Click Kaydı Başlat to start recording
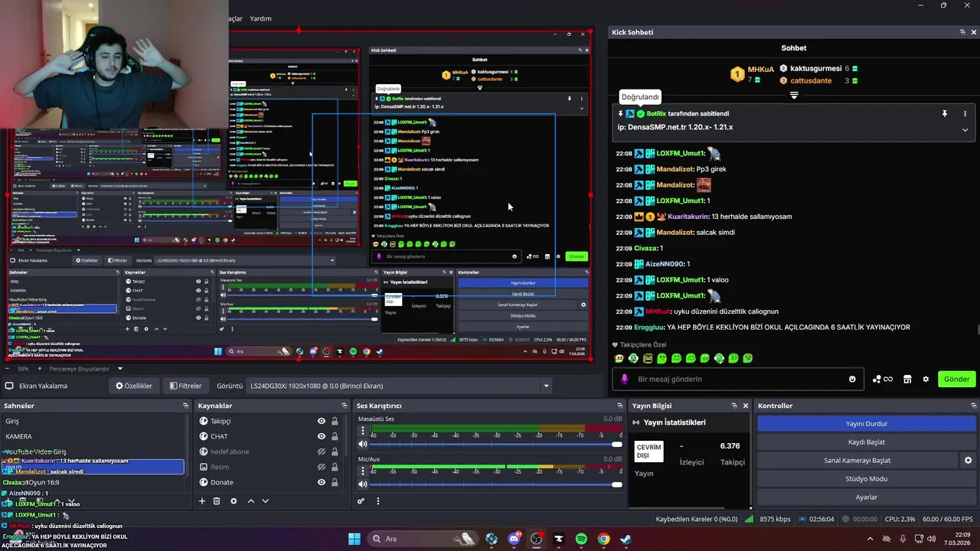The height and width of the screenshot is (551, 980). pyautogui.click(x=867, y=442)
